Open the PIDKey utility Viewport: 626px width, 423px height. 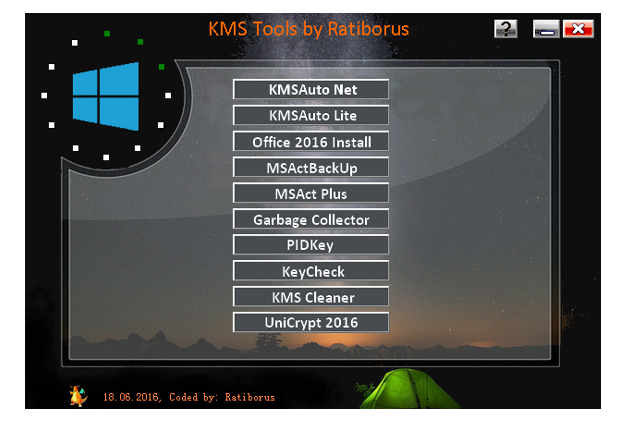(x=311, y=245)
